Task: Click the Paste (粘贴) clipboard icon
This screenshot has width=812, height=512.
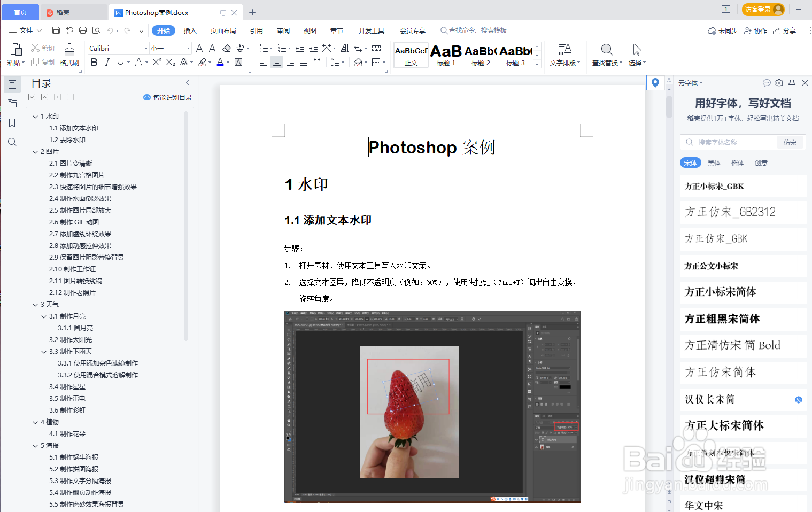Action: 16,50
